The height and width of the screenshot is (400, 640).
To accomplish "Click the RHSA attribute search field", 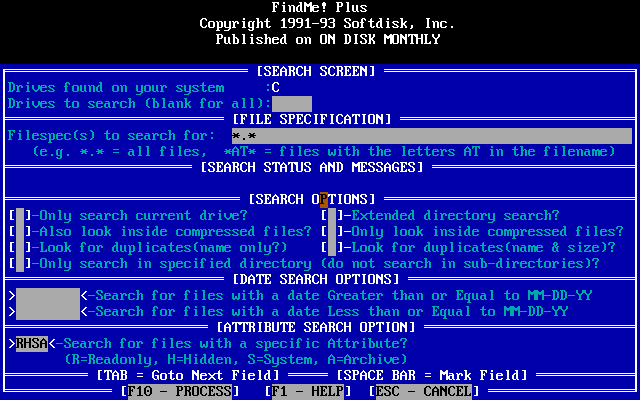I will (x=32, y=344).
